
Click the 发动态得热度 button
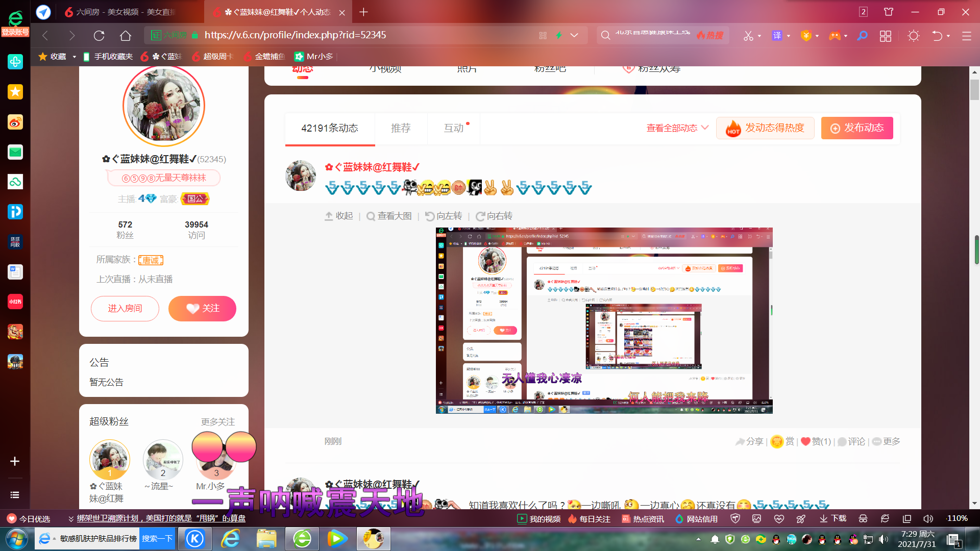[x=765, y=128]
